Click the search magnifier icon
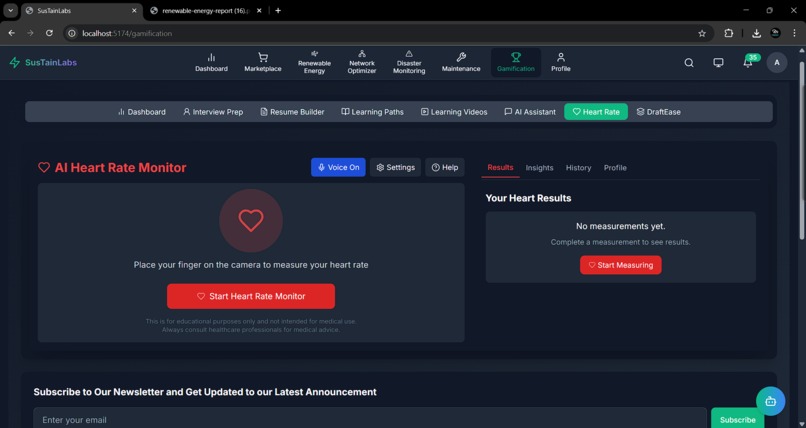Viewport: 806px width, 428px height. click(x=689, y=63)
